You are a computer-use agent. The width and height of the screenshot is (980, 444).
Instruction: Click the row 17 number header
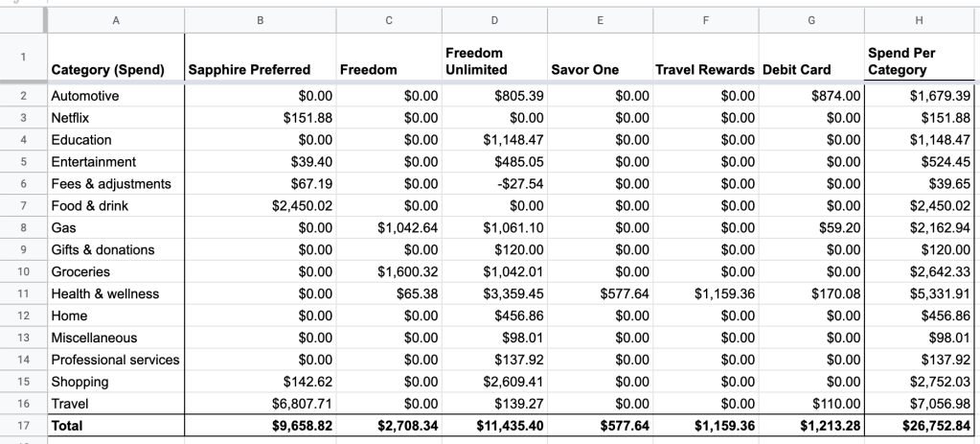pos(22,425)
